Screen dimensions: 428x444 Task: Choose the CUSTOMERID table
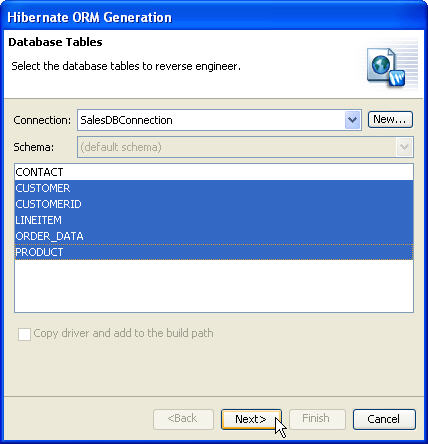(214, 204)
